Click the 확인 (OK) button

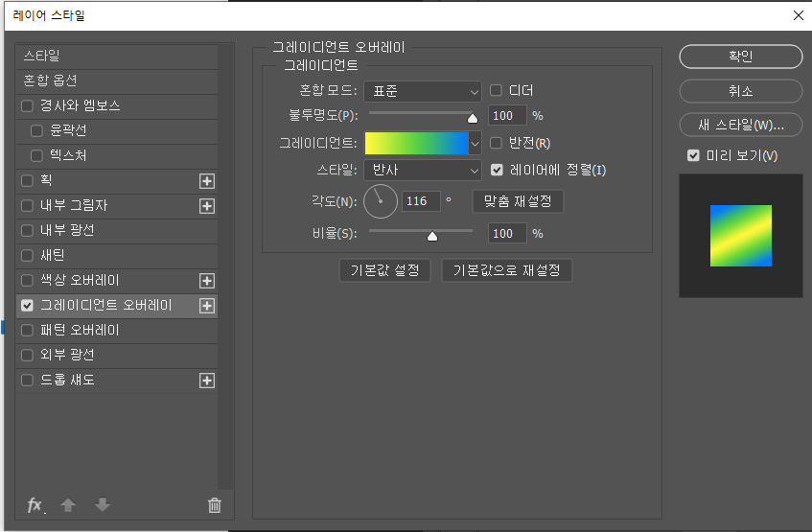pyautogui.click(x=740, y=57)
